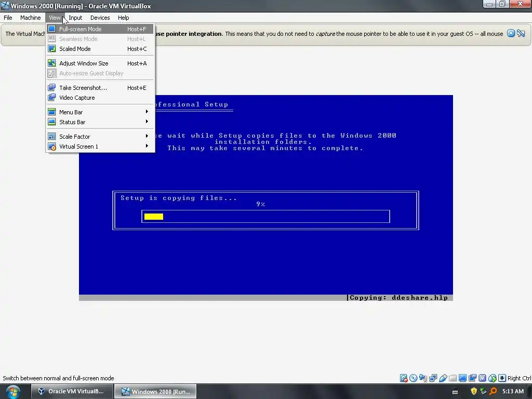This screenshot has height=399, width=532.
Task: Open the Devices menu
Action: tap(100, 18)
